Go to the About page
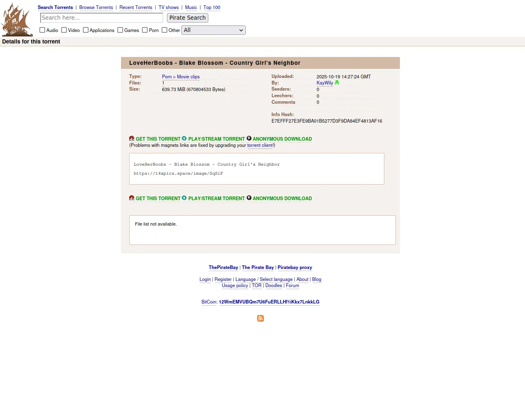 [x=302, y=279]
